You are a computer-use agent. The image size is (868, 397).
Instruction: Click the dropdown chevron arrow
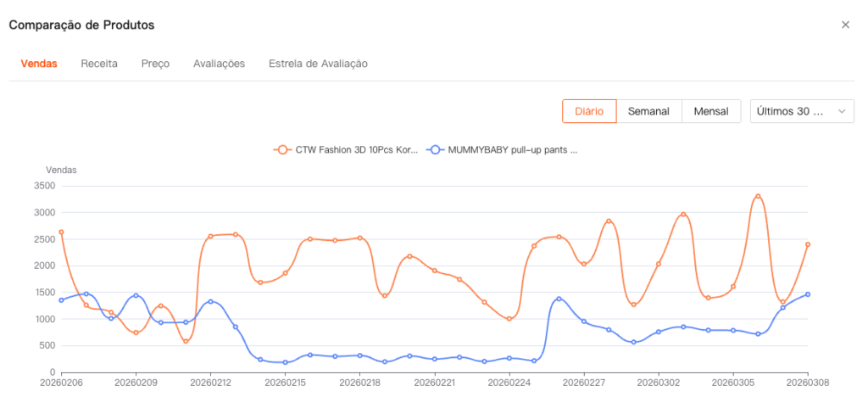point(842,111)
